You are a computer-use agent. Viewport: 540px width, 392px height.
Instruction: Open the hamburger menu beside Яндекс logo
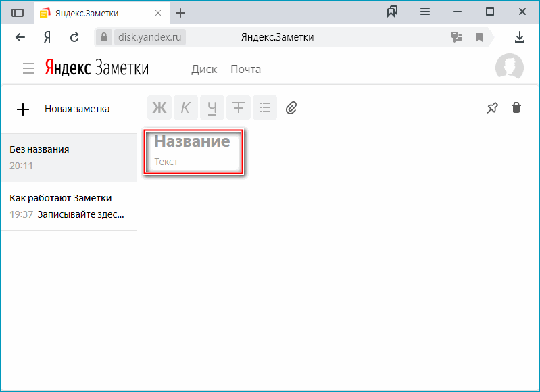tap(28, 68)
